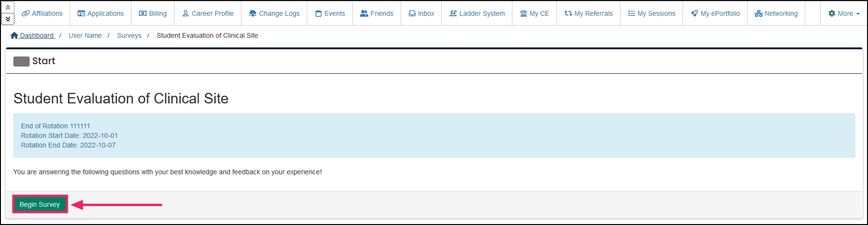Open the Applications menu item

(100, 13)
